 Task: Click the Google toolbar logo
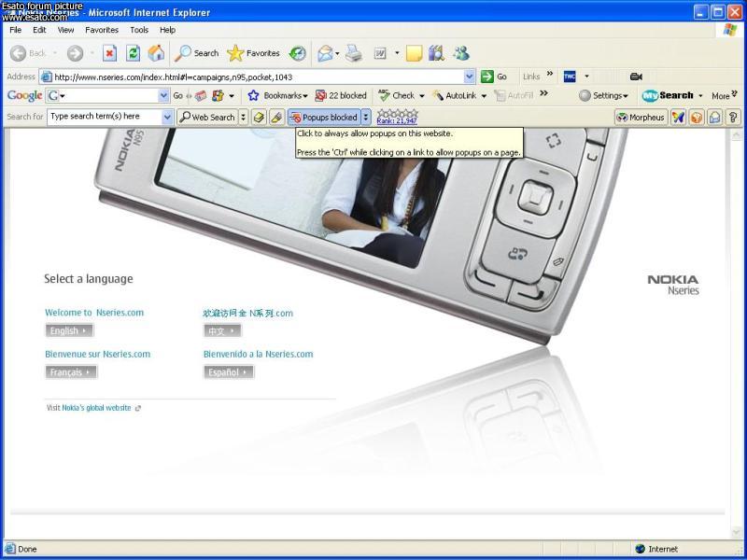coord(25,96)
